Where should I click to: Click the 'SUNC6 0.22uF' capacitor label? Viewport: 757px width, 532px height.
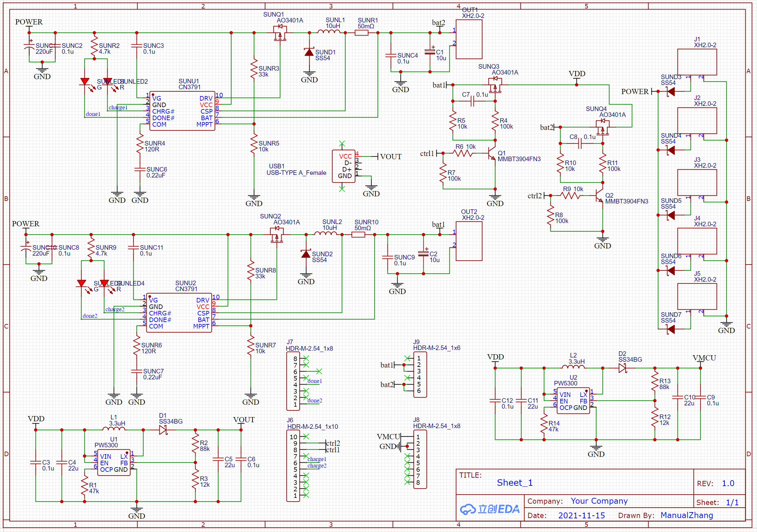[157, 172]
